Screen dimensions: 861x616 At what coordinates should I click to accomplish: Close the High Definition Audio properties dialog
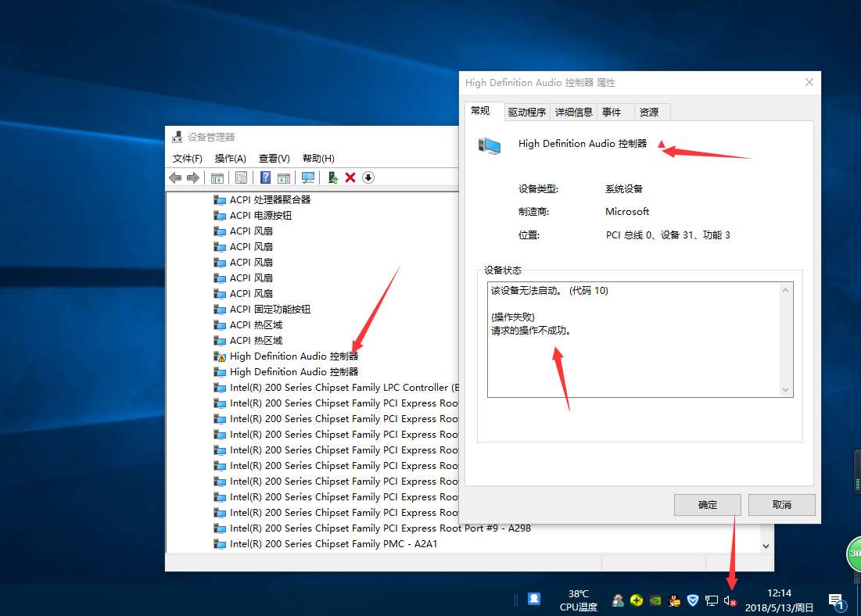[809, 82]
